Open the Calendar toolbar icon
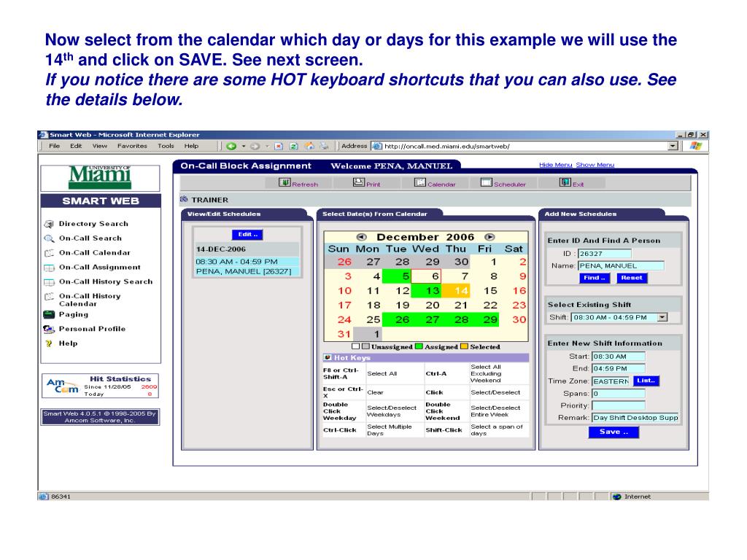Screen dimensions: 747x560 [419, 182]
